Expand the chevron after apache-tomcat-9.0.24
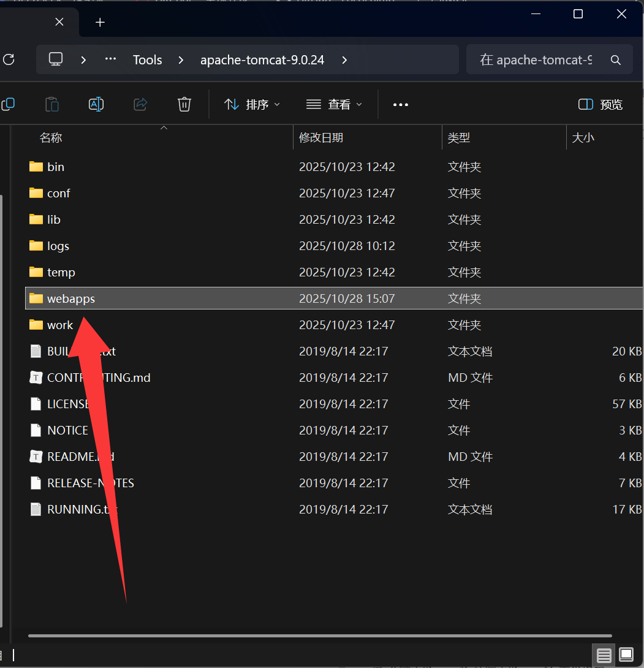 [x=344, y=60]
